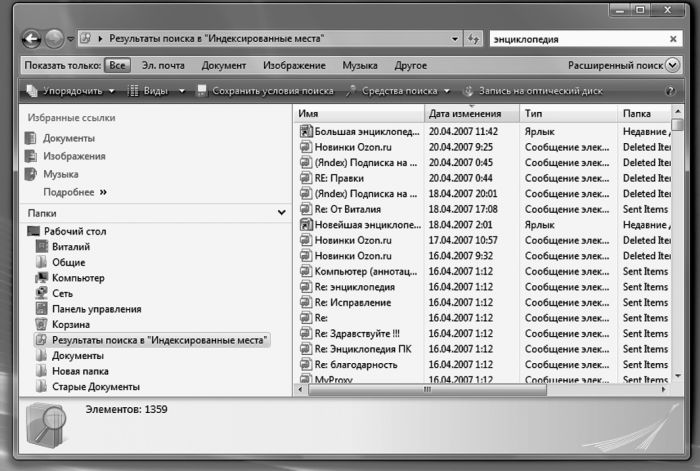Sort by Дата изменения column header

471,114
